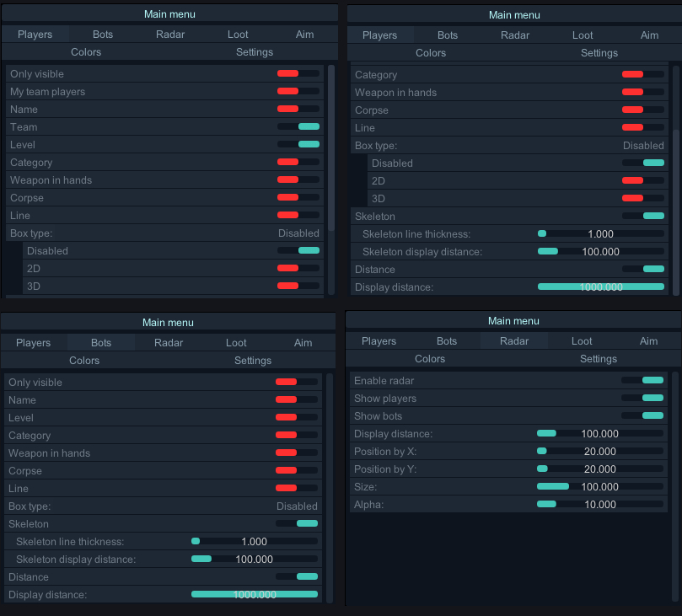Open the Settings tab in the Bots panel
Viewport: 682px width, 616px height.
[252, 360]
